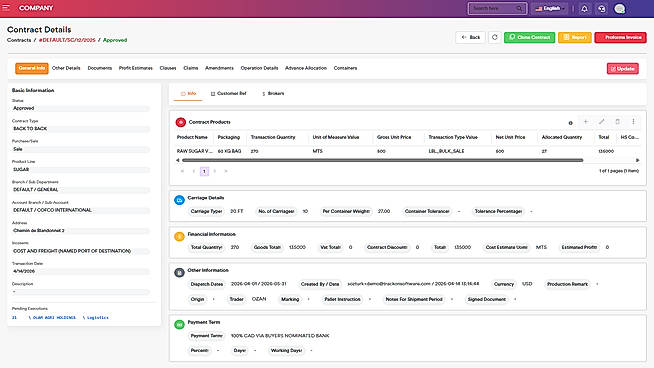Open the Customer Ref tab
The image size is (654, 368).
coord(229,93)
